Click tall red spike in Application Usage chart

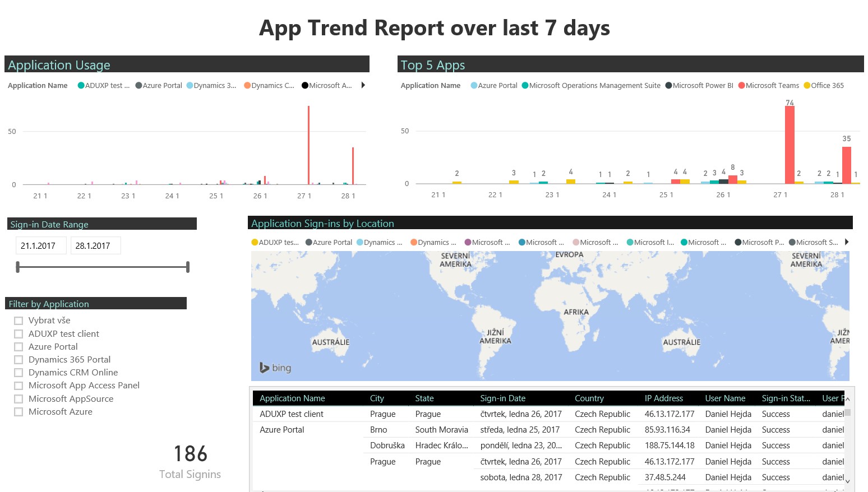[308, 145]
